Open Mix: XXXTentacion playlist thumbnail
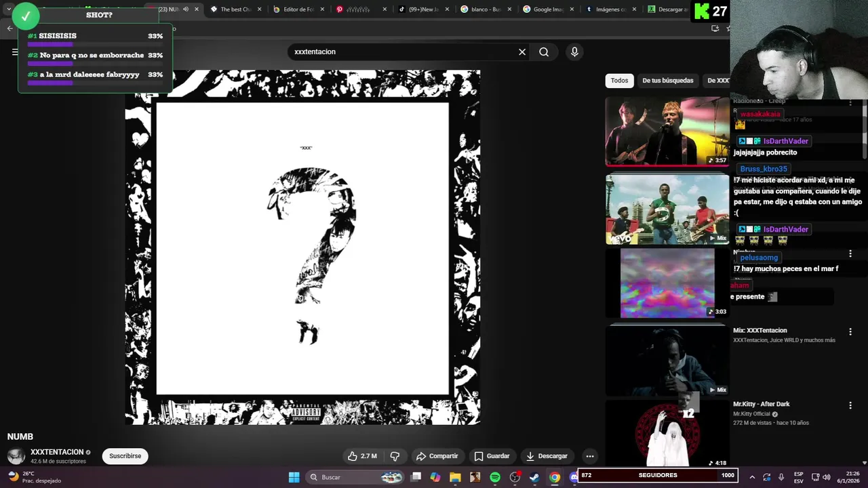This screenshot has width=868, height=488. [667, 359]
